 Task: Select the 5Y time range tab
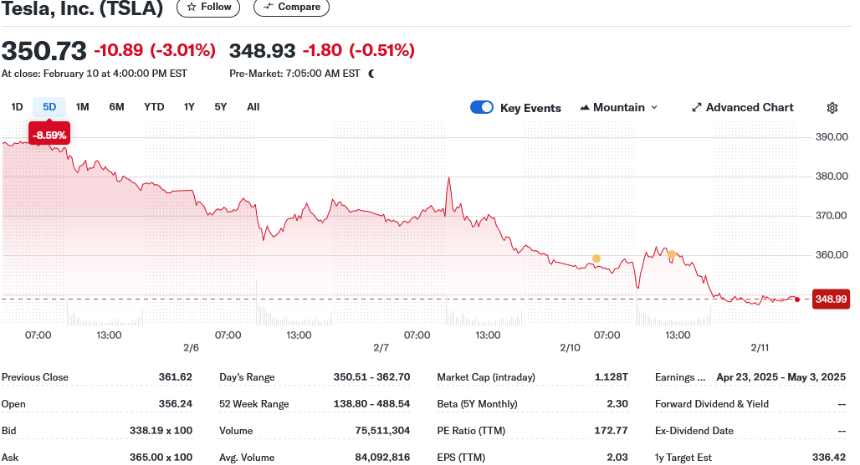pos(220,107)
